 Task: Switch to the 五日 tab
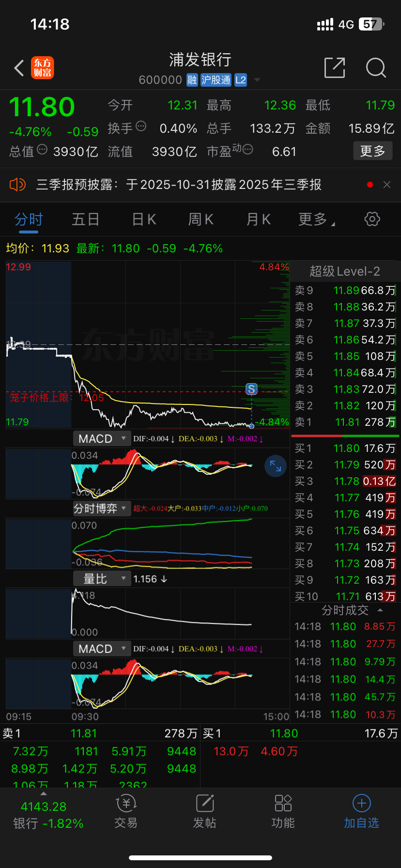click(x=86, y=219)
